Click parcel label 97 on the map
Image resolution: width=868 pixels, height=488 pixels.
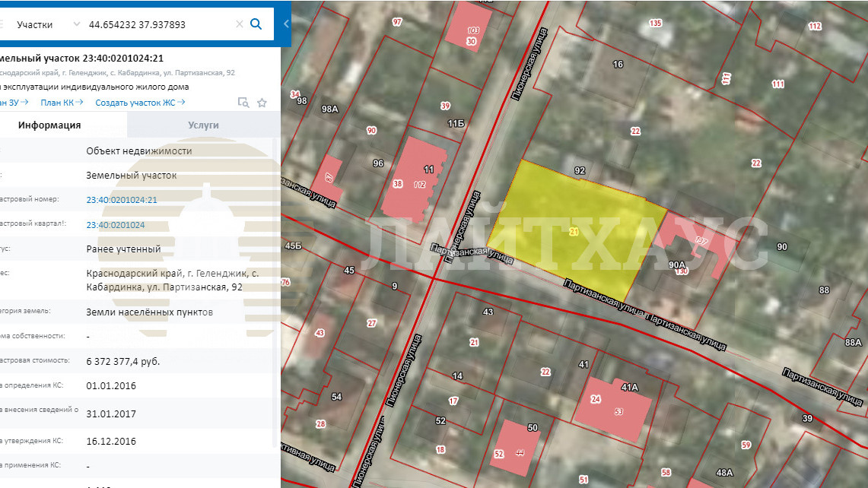click(397, 22)
